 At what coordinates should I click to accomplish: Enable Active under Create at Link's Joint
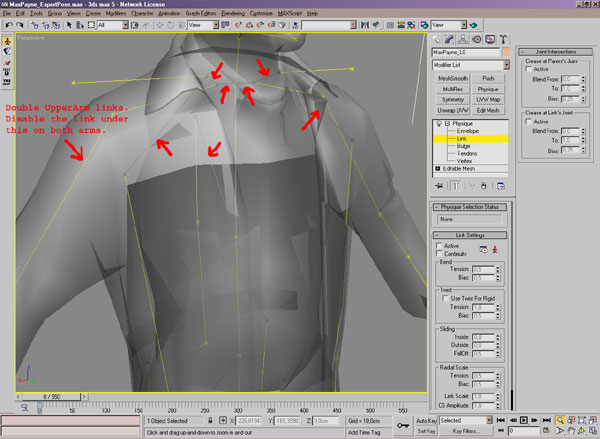coord(528,121)
